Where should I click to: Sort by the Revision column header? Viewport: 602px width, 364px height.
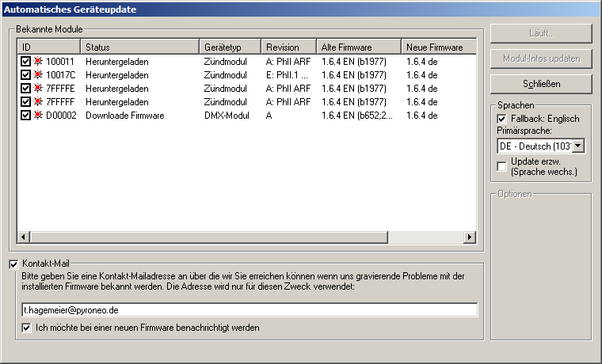pos(288,47)
